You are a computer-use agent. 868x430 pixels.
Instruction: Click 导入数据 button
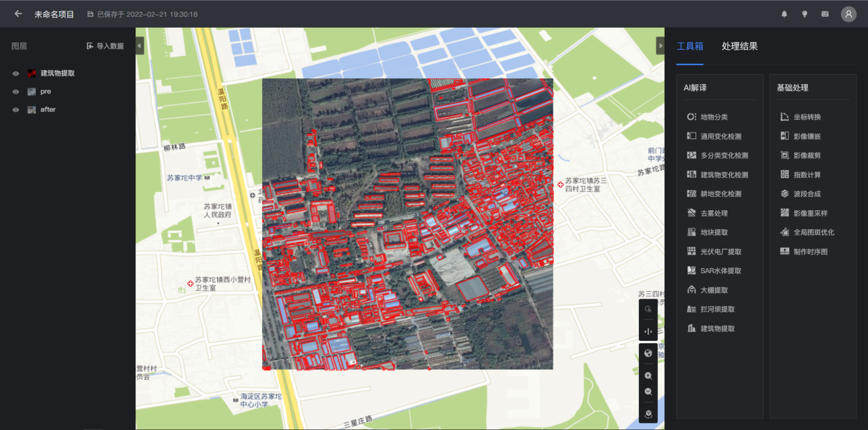(105, 46)
